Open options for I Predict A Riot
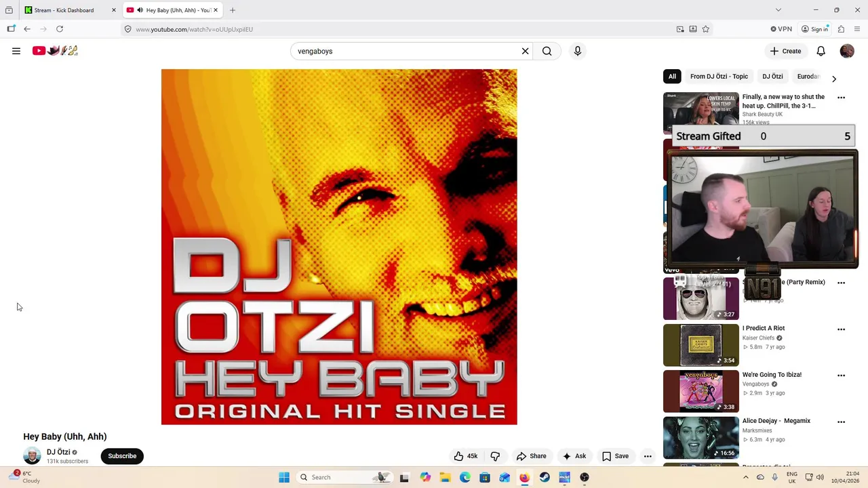 pyautogui.click(x=841, y=329)
